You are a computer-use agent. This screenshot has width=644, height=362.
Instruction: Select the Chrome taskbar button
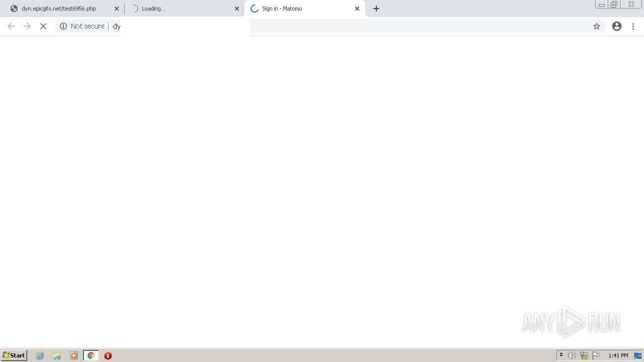(91, 355)
